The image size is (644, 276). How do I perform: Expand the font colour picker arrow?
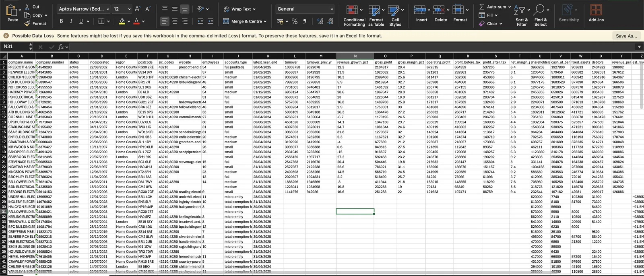tap(143, 21)
